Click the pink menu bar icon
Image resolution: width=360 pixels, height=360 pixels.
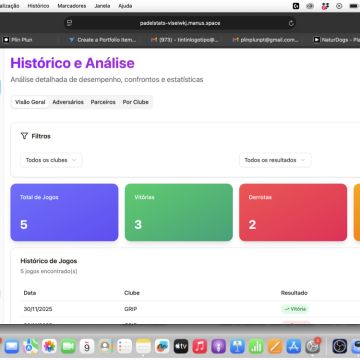coord(325,6)
